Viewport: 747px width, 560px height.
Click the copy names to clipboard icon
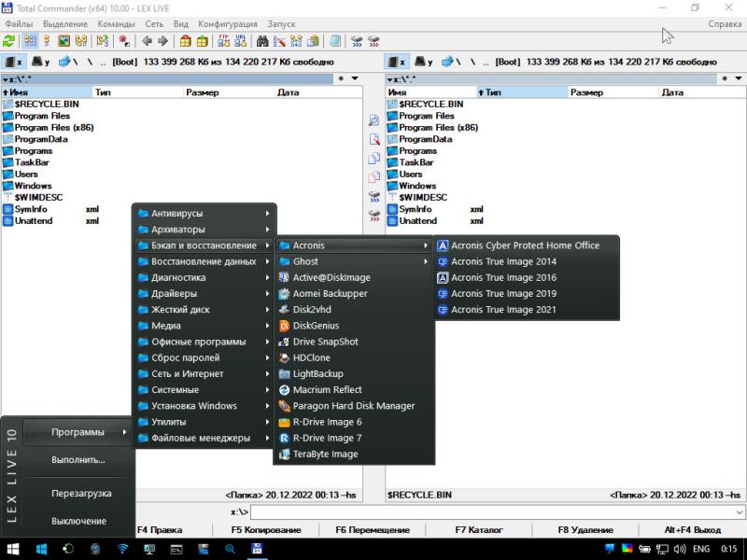click(314, 41)
